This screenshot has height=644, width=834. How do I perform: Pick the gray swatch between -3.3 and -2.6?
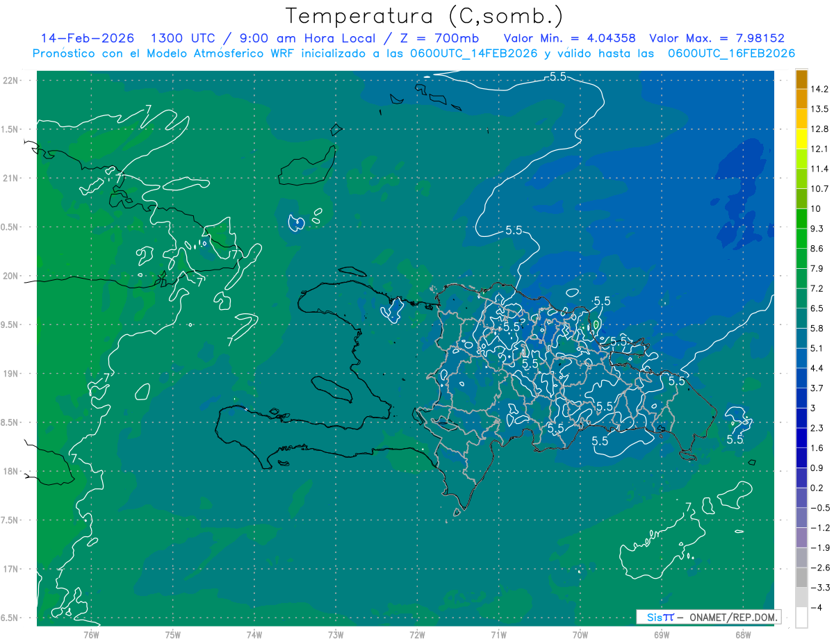[x=801, y=577]
